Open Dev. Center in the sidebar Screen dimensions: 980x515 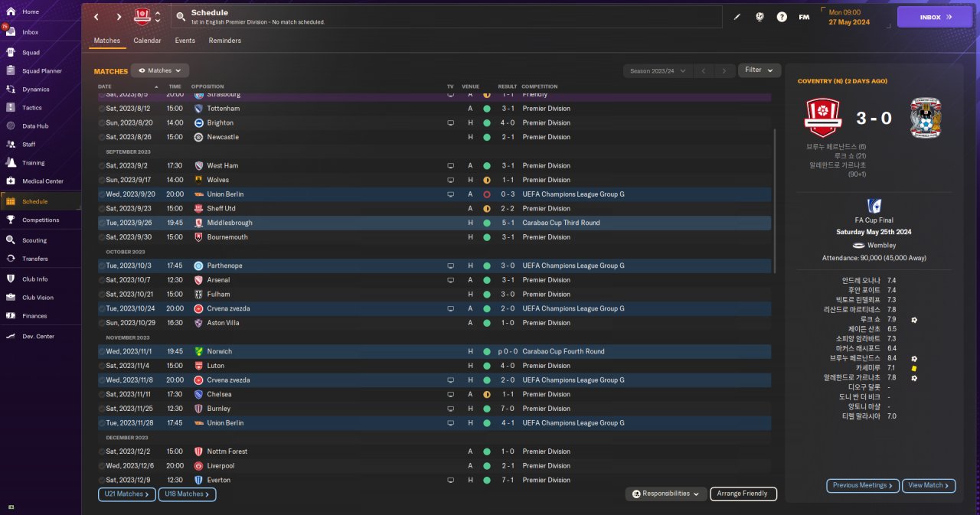point(38,337)
